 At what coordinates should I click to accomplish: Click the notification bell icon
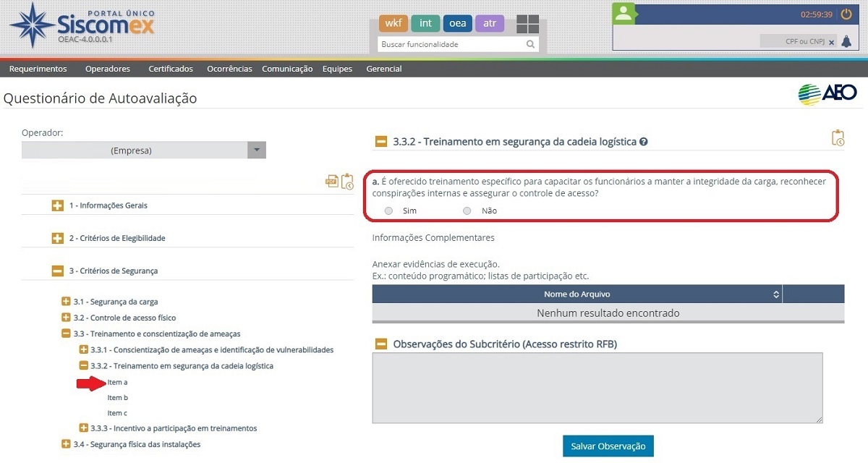(x=846, y=41)
